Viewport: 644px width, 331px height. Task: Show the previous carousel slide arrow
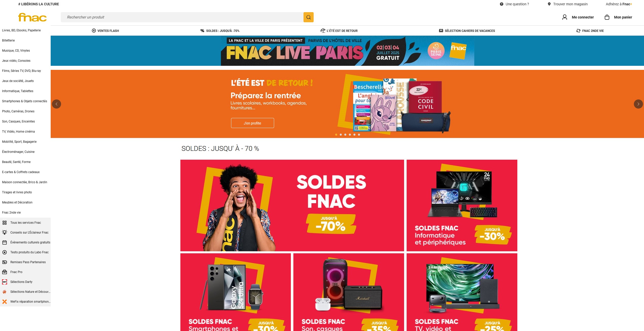pyautogui.click(x=56, y=104)
